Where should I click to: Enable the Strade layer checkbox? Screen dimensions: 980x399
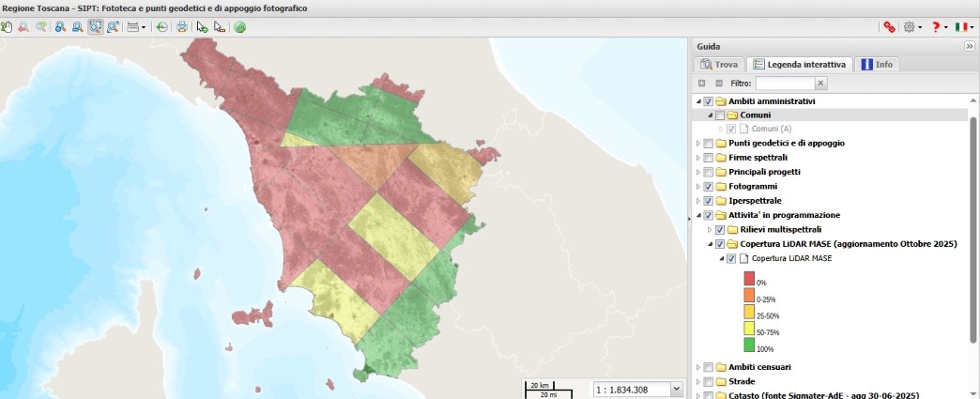[708, 381]
